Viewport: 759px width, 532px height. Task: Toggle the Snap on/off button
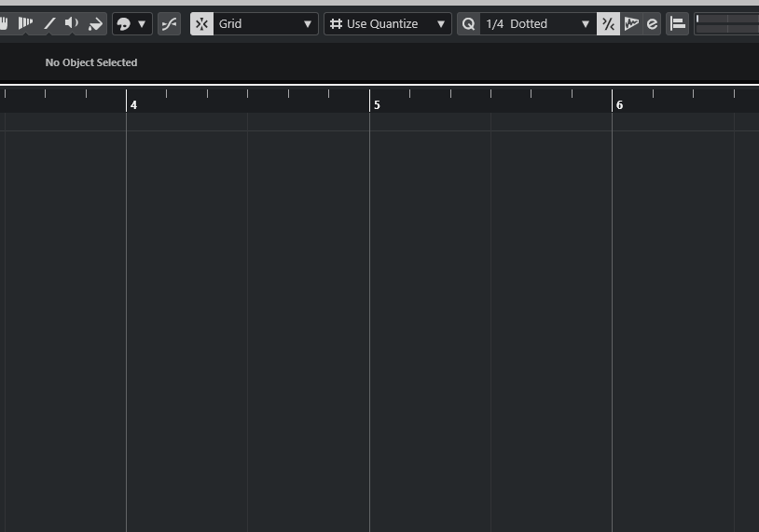pyautogui.click(x=201, y=23)
